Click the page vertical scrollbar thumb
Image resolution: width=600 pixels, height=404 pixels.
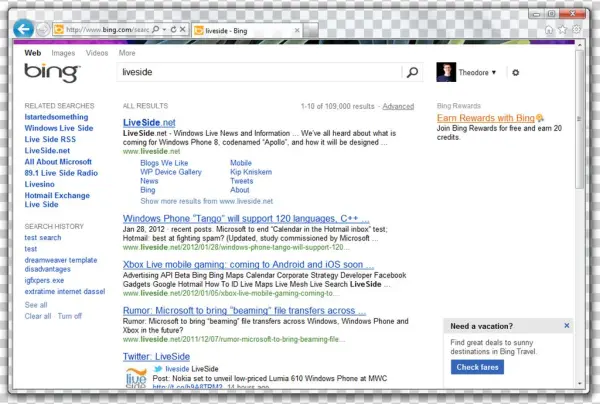(x=579, y=119)
